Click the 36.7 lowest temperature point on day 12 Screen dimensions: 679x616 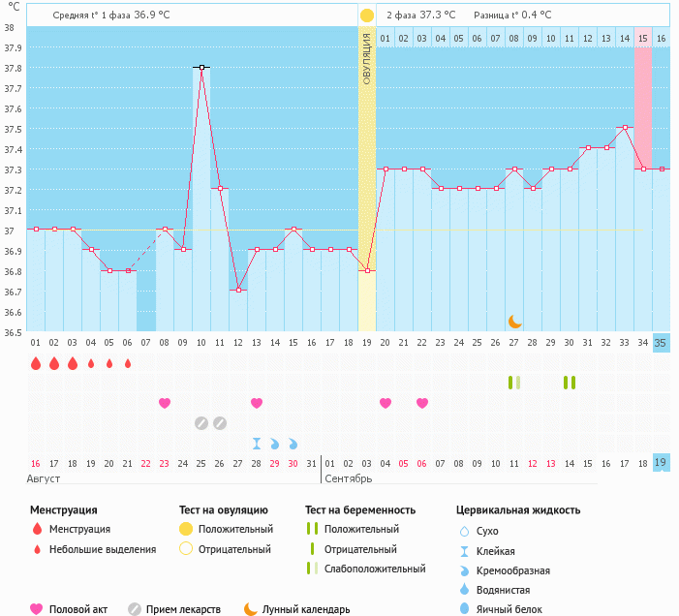pos(238,291)
